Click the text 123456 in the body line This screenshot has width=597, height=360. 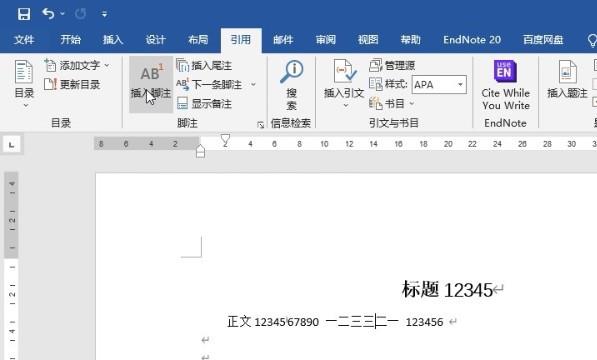click(x=424, y=322)
